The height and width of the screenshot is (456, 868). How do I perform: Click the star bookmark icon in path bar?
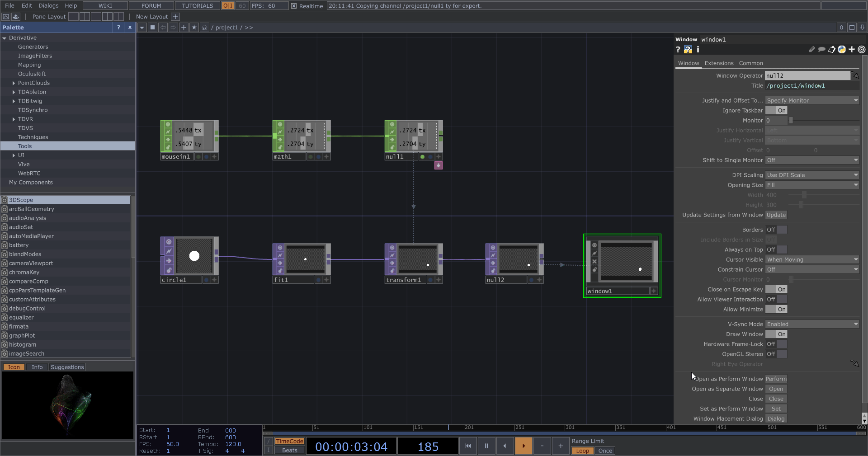(194, 28)
